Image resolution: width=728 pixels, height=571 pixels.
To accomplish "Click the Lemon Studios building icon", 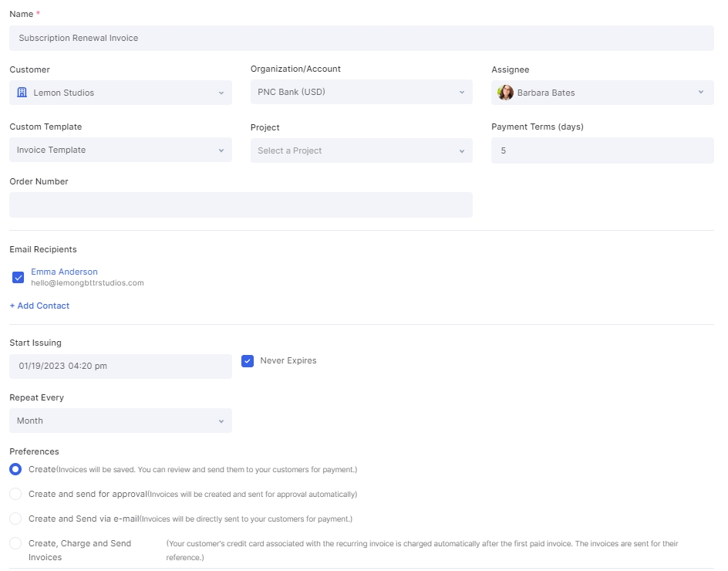I will point(22,93).
